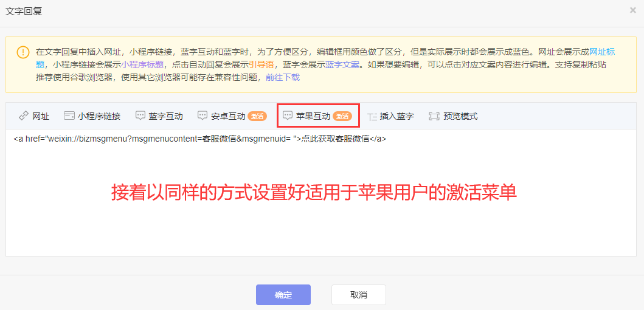Close the 文字回复 dialog with X
The width and height of the screenshot is (644, 310).
coord(633,10)
